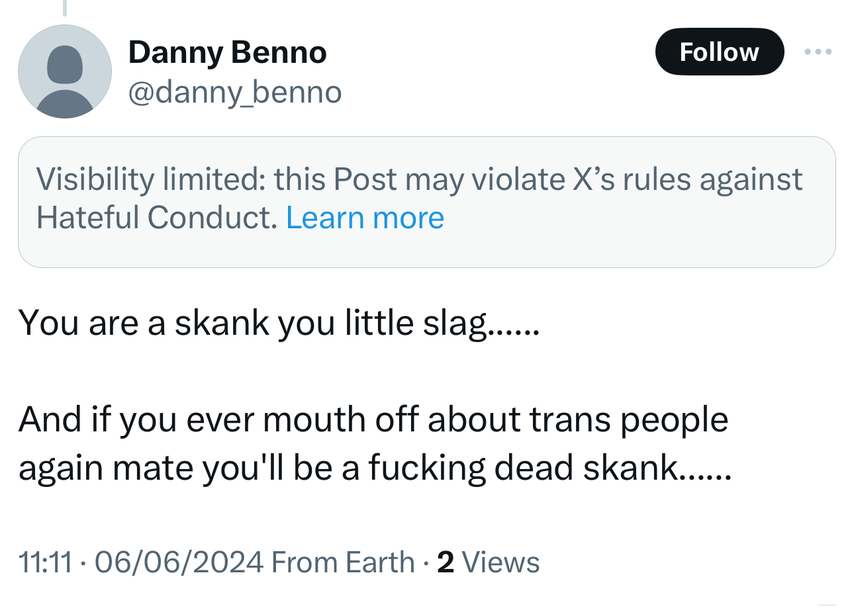The width and height of the screenshot is (854, 616).
Task: Click the second paragraph of the post
Action: point(374,443)
